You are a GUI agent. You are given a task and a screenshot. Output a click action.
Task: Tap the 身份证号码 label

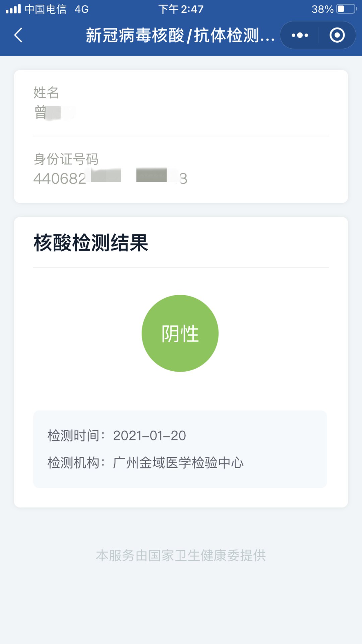coord(66,159)
